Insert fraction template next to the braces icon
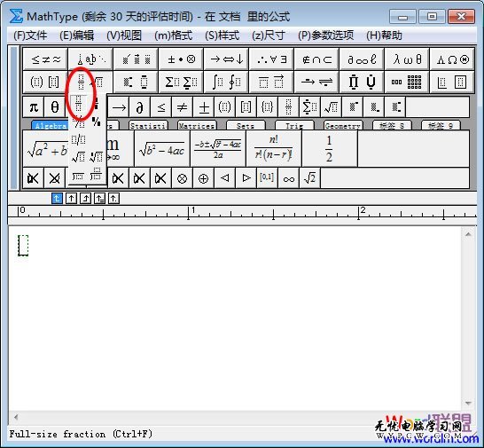 [x=288, y=107]
